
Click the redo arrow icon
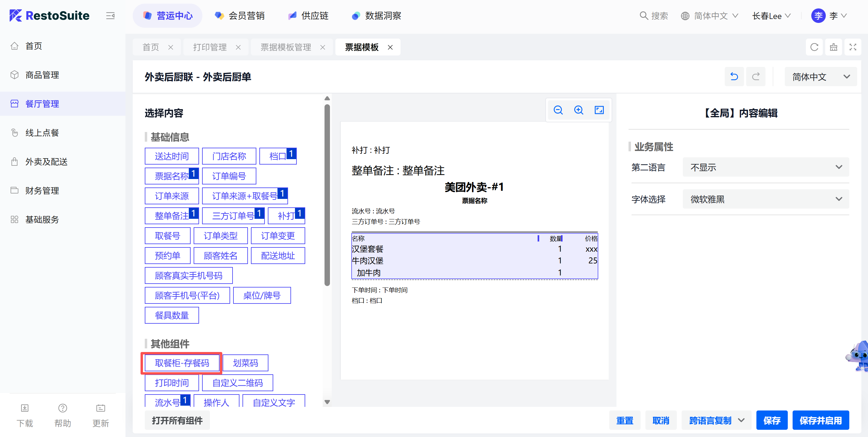point(756,77)
